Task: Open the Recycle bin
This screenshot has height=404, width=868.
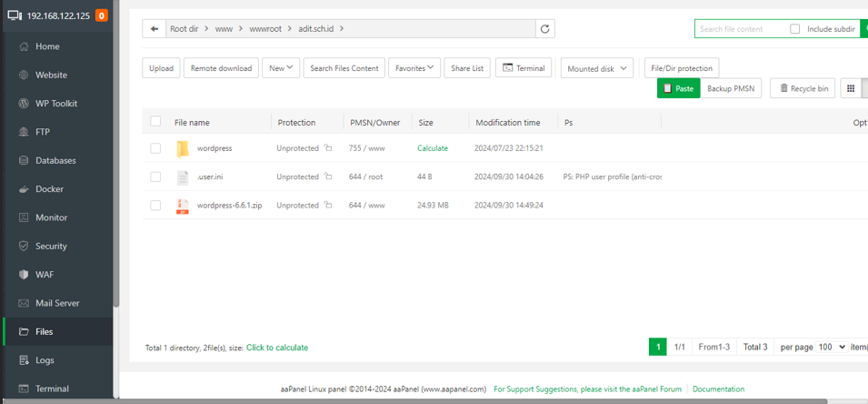Action: [x=803, y=88]
